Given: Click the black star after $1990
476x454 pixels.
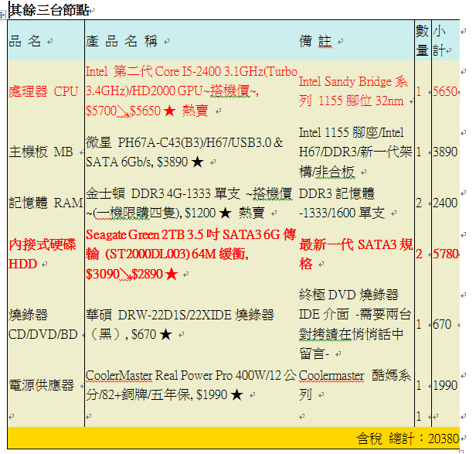Looking at the screenshot, I should point(236,395).
